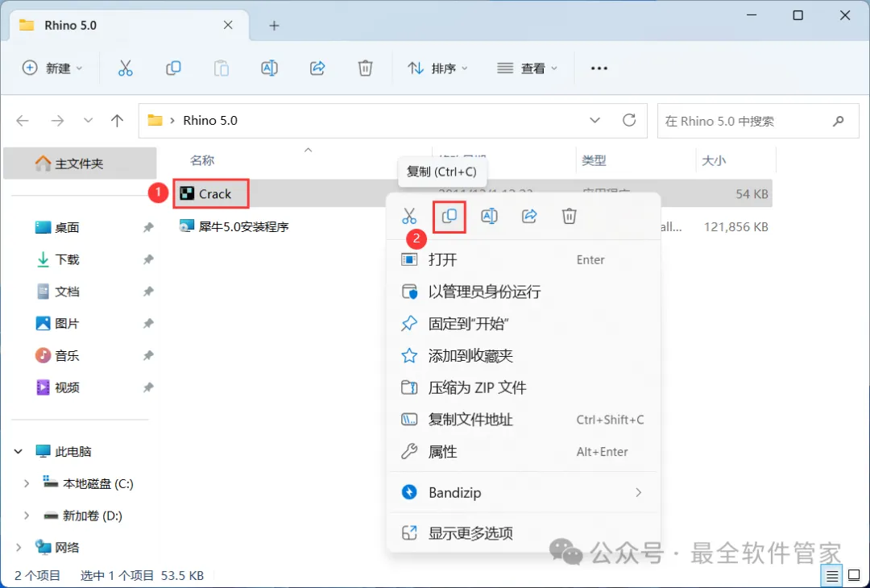Open the 查看 view dropdown
Viewport: 870px width, 588px height.
tap(527, 68)
